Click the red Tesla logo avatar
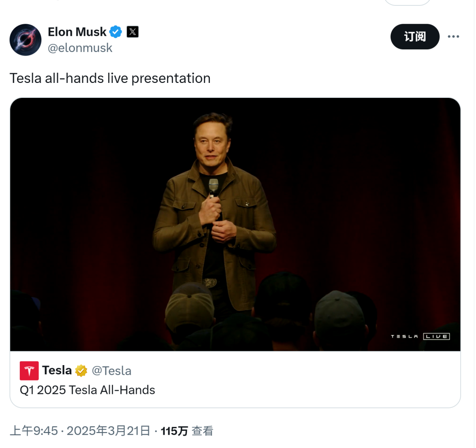Screen dimensions: 476x448 click(29, 370)
